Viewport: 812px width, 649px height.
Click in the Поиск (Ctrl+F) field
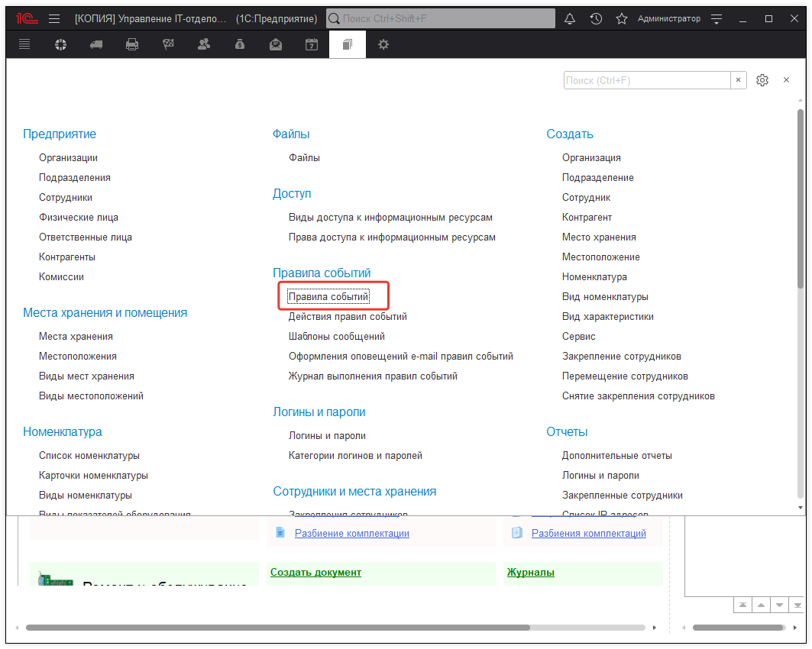pyautogui.click(x=647, y=80)
